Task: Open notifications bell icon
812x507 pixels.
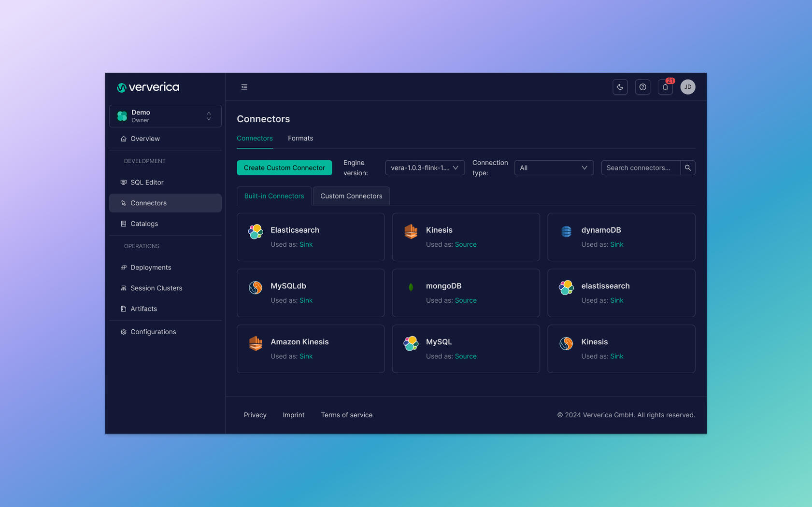Action: tap(665, 87)
